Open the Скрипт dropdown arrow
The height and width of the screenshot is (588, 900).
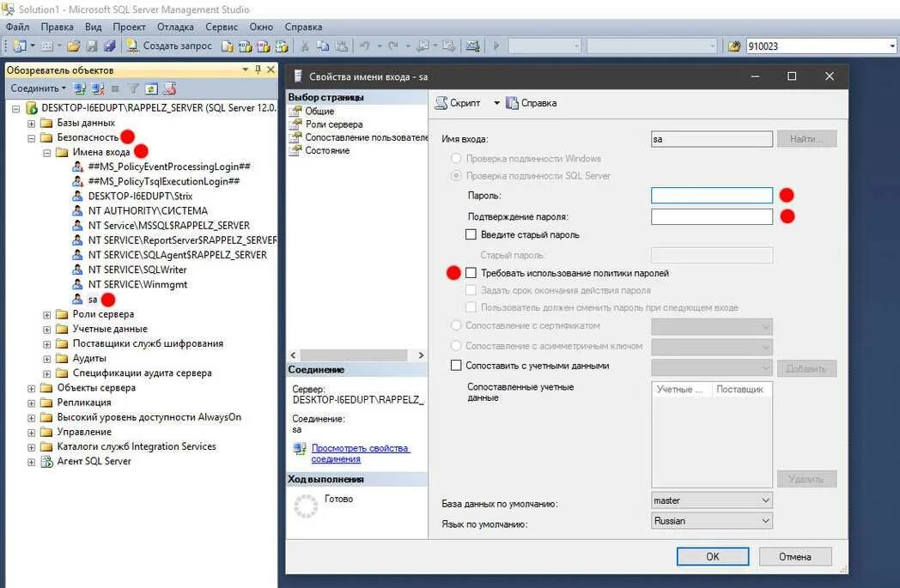coord(496,103)
